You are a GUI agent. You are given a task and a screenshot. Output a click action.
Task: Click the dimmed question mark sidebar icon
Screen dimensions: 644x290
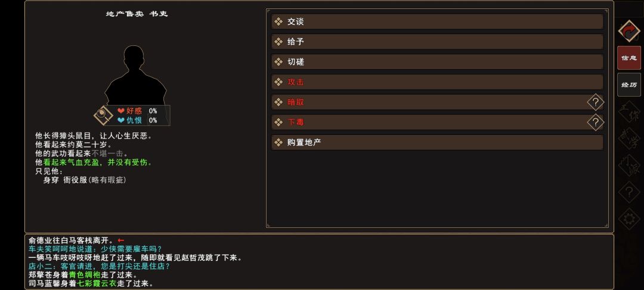click(629, 192)
